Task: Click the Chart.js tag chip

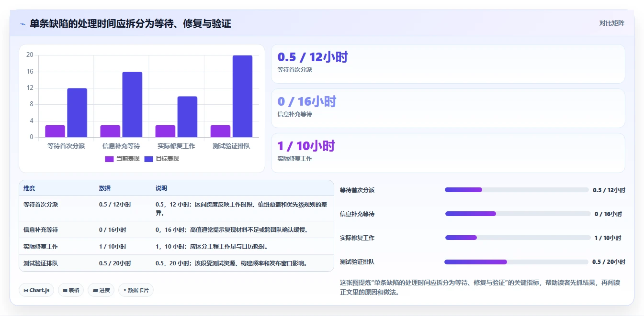Action: [x=36, y=290]
